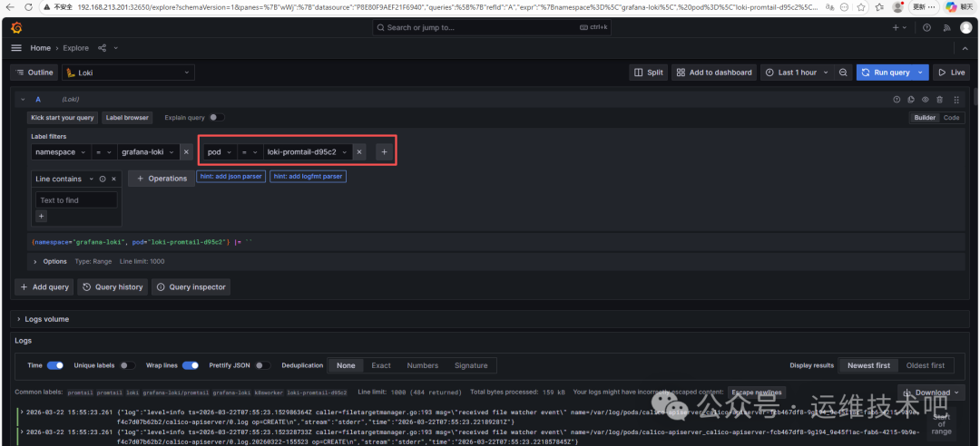
Task: Go to the Home breadcrumb
Action: [x=41, y=48]
